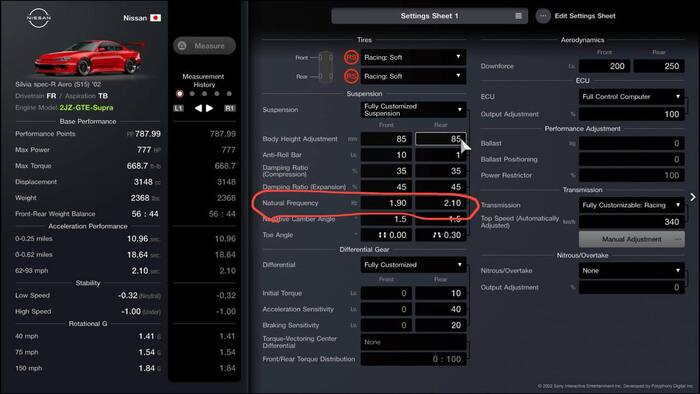The height and width of the screenshot is (394, 700).
Task: Select the red Silvia car thumbnail
Action: (x=90, y=57)
